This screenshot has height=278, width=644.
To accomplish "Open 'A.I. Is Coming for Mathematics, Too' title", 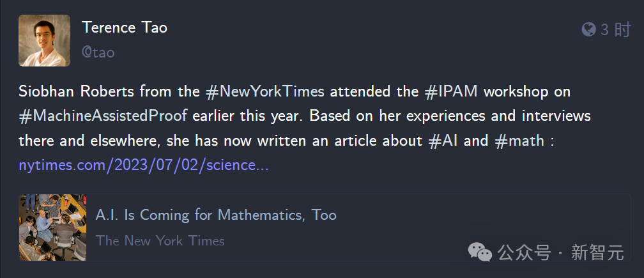I will tap(216, 215).
